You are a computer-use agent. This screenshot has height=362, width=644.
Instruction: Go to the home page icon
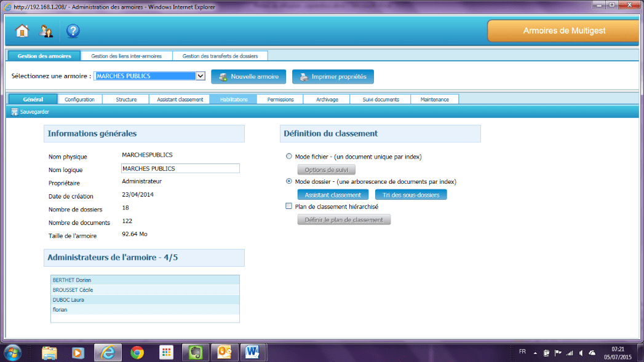click(22, 31)
